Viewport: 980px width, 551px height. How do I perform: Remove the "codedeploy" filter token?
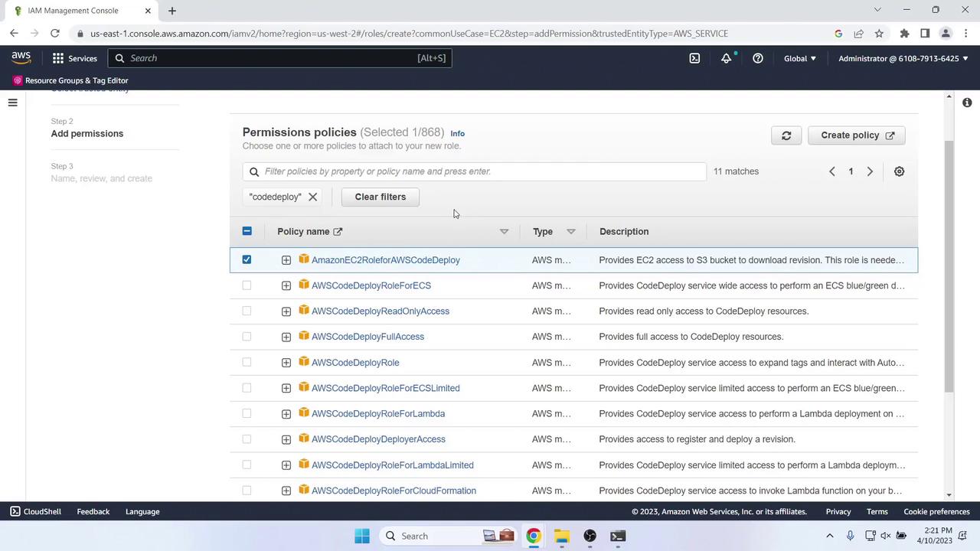coord(312,197)
